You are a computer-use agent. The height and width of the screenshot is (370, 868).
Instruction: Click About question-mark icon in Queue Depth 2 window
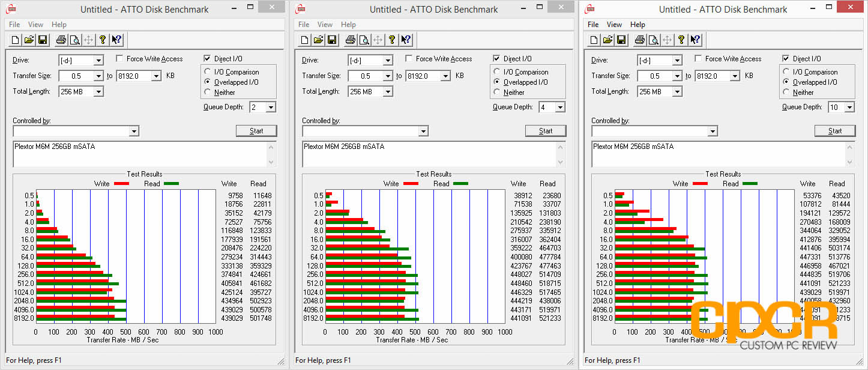[103, 40]
